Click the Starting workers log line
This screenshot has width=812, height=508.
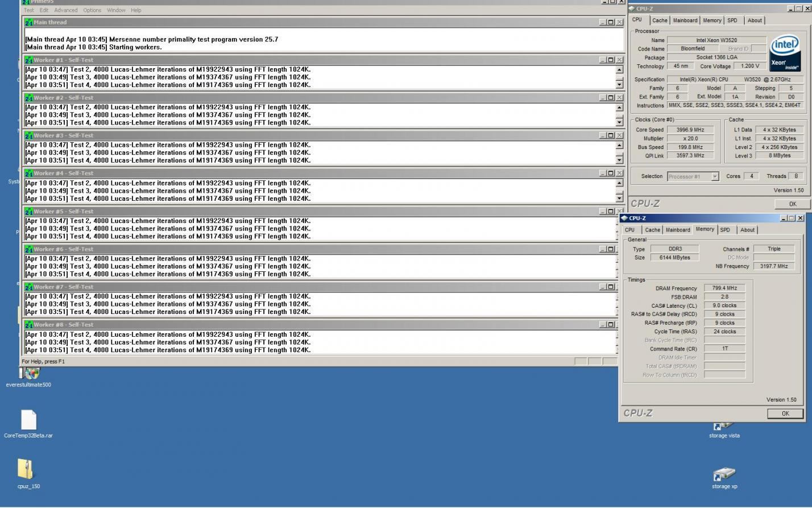tap(93, 47)
